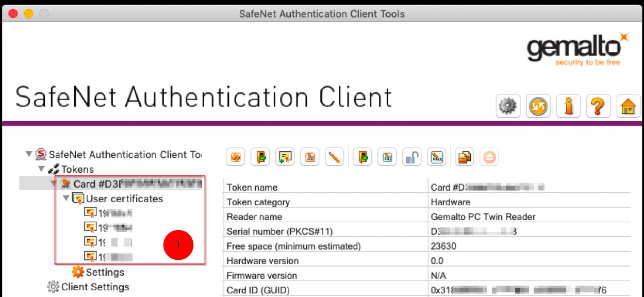Click the Token category label
Image resolution: width=644 pixels, height=297 pixels.
point(258,202)
